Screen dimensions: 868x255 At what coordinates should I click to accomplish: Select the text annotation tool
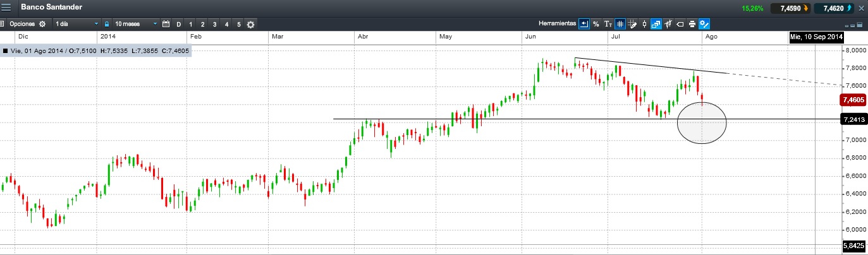608,24
